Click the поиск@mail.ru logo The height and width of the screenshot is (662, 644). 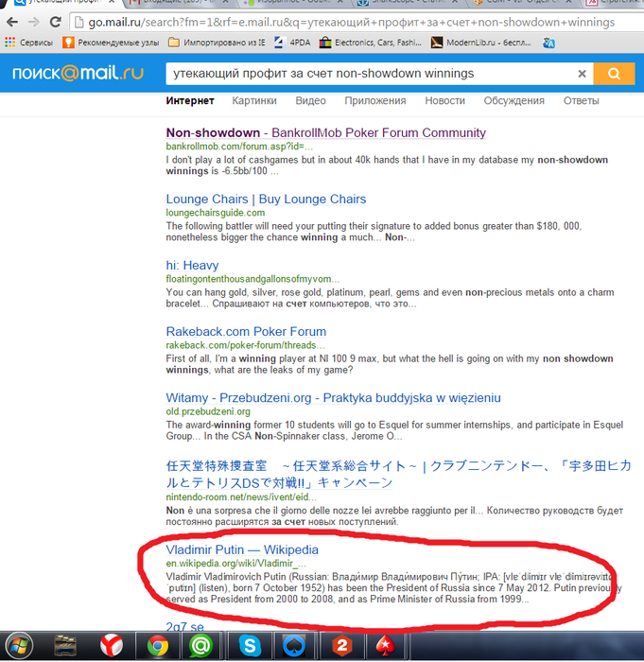coord(78,73)
